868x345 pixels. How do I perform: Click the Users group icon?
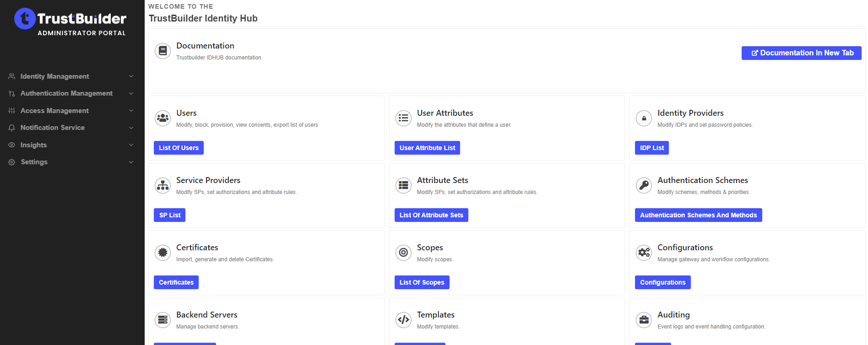click(x=163, y=118)
